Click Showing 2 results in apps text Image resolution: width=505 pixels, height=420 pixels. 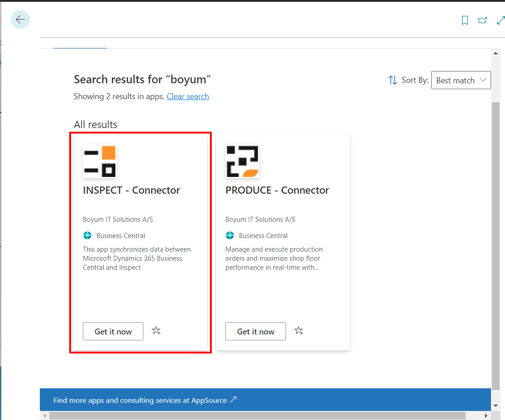[119, 96]
